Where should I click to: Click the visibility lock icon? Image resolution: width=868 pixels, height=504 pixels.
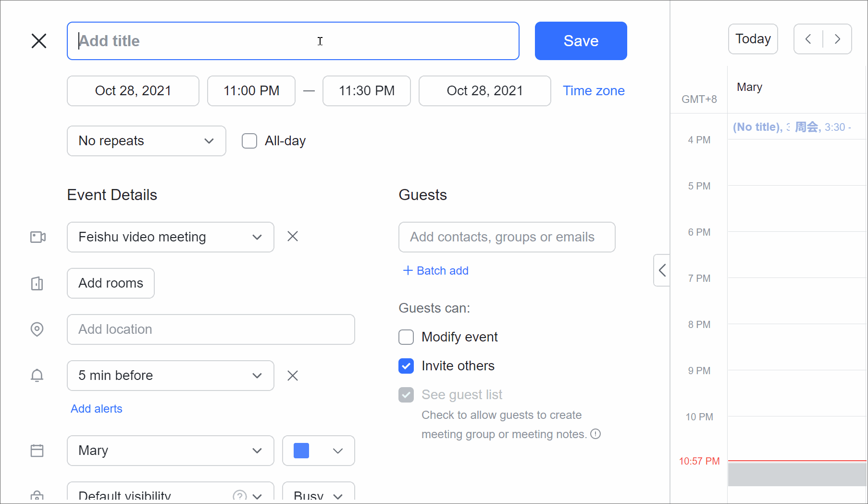[37, 496]
